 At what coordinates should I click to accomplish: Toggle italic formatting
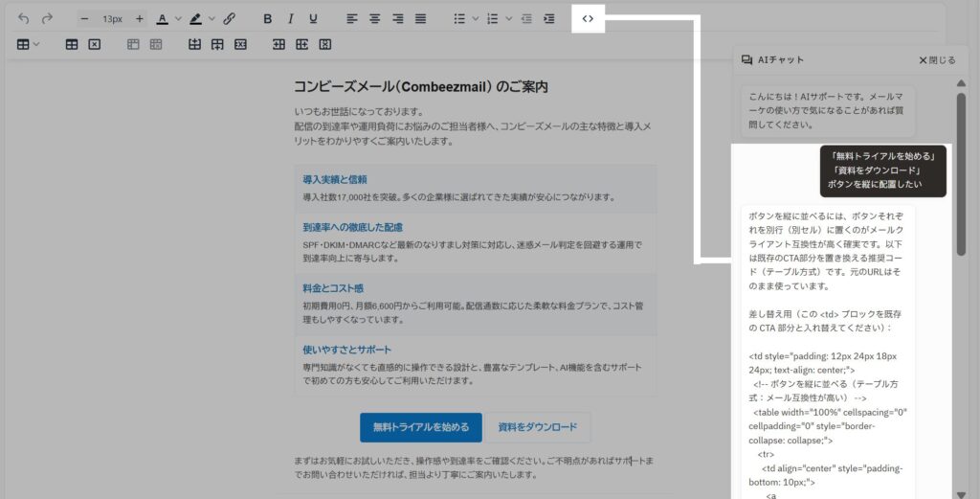tap(291, 18)
